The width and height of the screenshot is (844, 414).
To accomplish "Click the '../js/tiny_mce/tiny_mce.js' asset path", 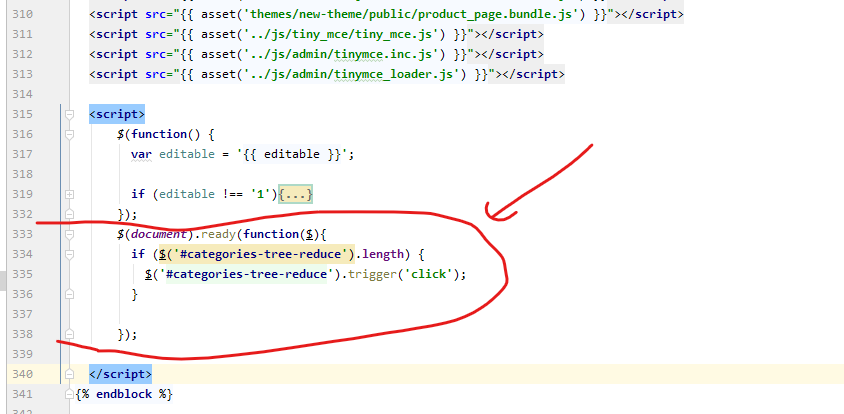I will click(x=342, y=34).
